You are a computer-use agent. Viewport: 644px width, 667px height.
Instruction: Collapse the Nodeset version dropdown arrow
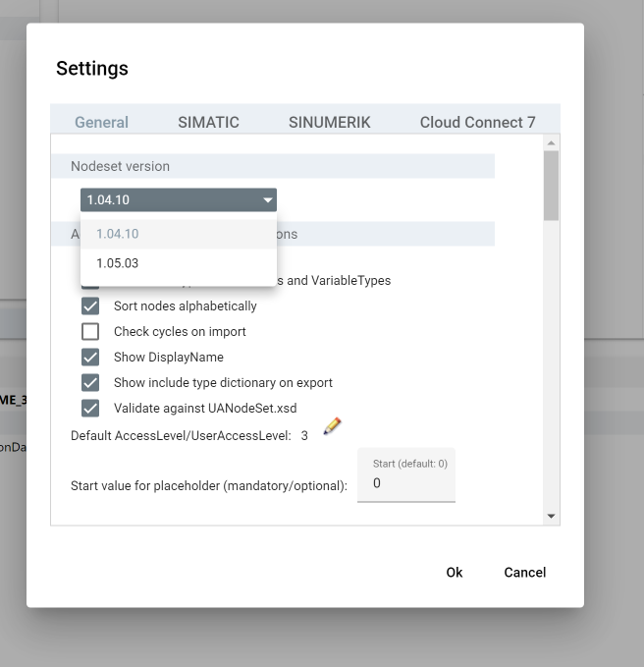[x=267, y=200]
